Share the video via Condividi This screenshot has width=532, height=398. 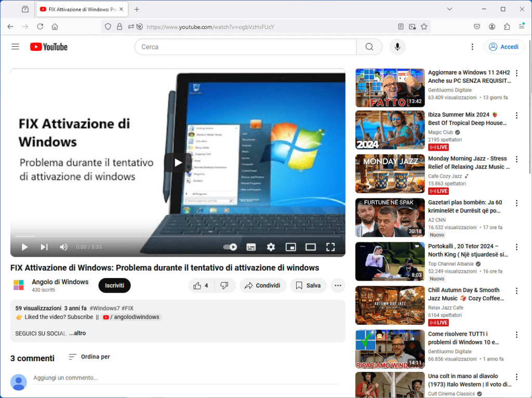pyautogui.click(x=263, y=285)
